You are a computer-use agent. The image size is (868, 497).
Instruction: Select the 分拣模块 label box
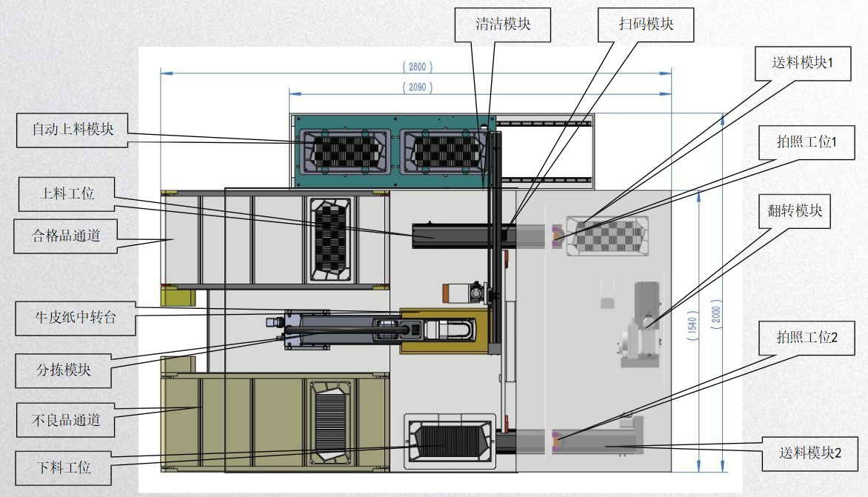[x=64, y=370]
